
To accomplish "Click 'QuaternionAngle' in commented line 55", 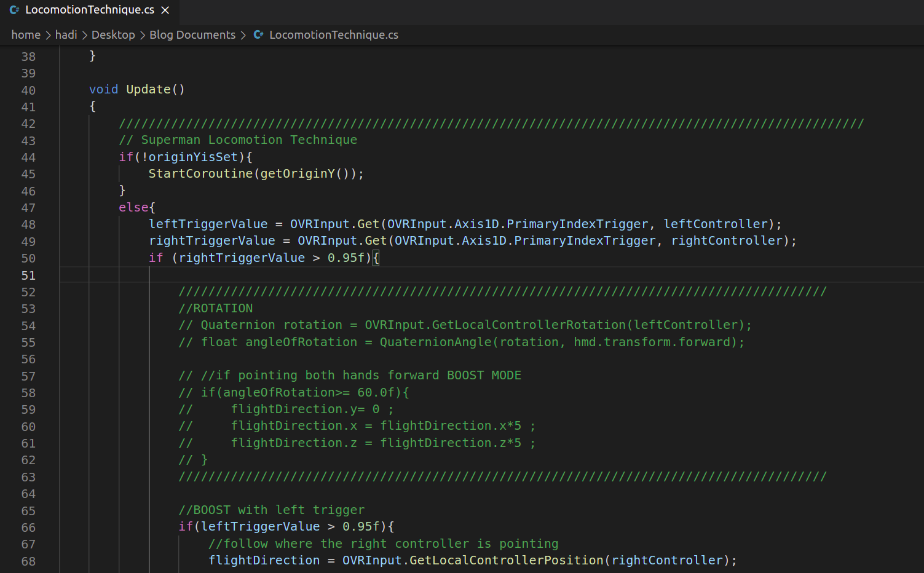I will [x=436, y=342].
